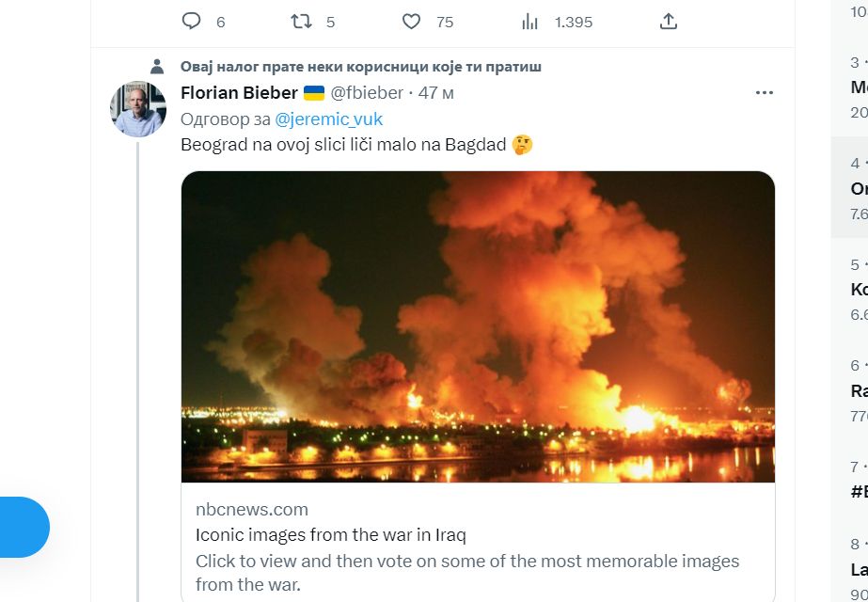Open the article titled Iconic images from the war
Image resolution: width=868 pixels, height=602 pixels.
point(331,536)
